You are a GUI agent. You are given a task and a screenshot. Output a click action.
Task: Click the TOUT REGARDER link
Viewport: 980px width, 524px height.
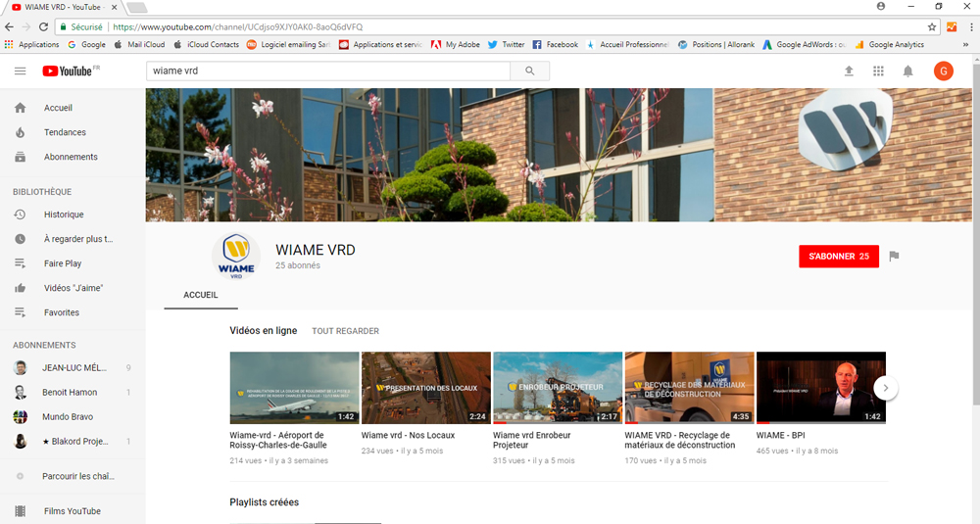click(346, 331)
